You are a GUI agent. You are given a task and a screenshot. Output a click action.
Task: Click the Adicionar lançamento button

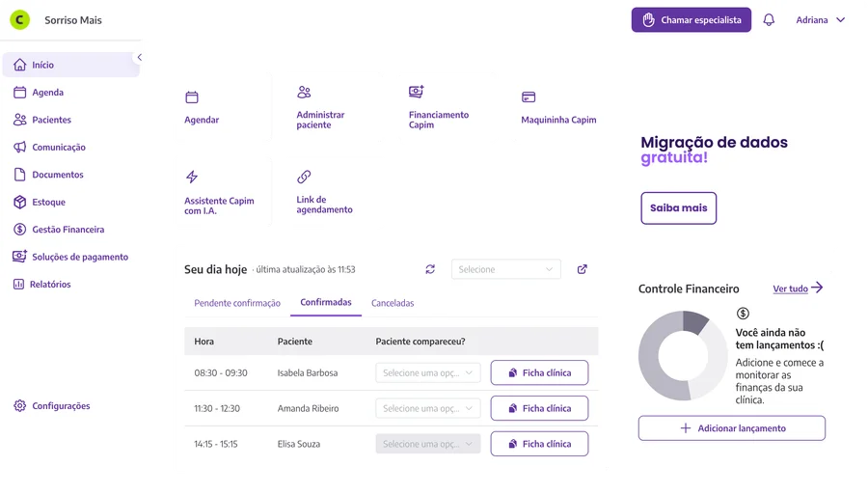coord(731,428)
